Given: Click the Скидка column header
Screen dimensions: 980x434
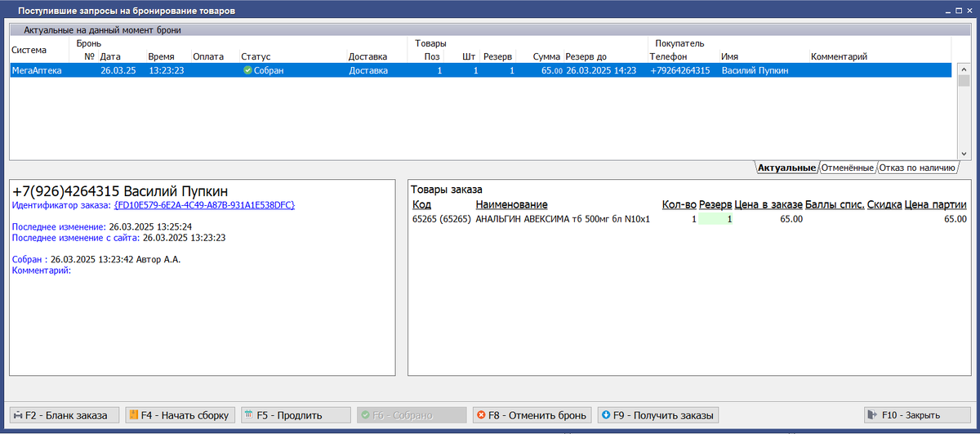Looking at the screenshot, I should click(884, 204).
